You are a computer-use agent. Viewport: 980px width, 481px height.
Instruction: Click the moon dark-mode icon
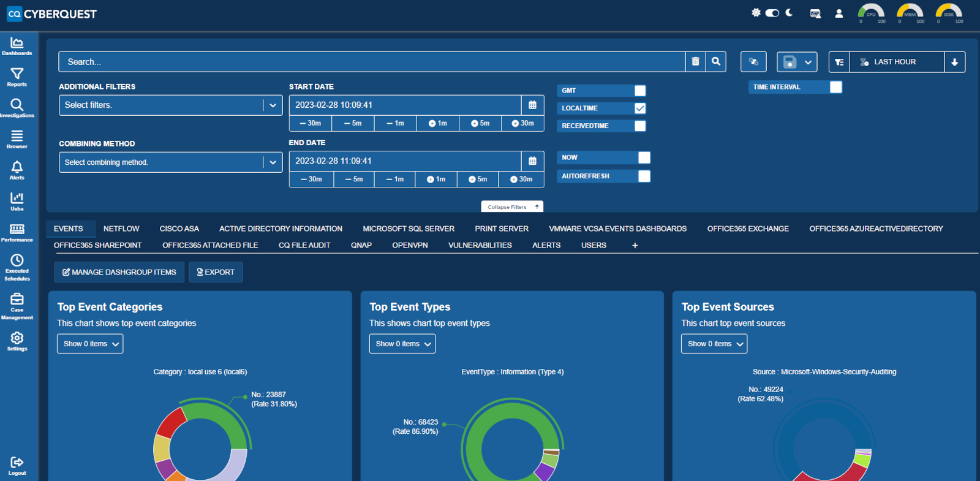pos(789,12)
